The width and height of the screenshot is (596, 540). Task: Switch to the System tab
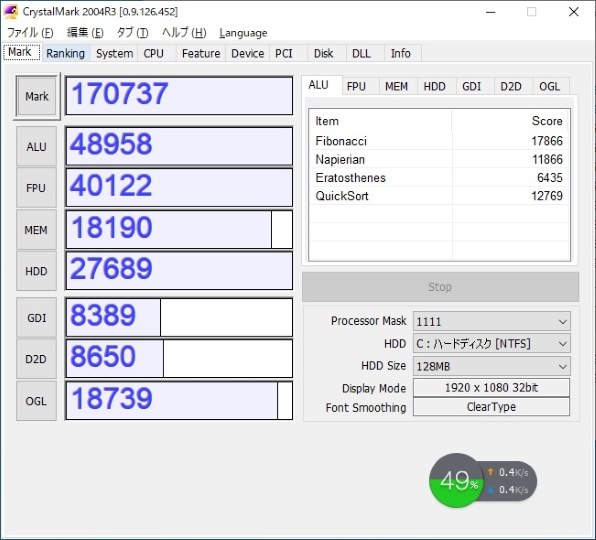(114, 53)
